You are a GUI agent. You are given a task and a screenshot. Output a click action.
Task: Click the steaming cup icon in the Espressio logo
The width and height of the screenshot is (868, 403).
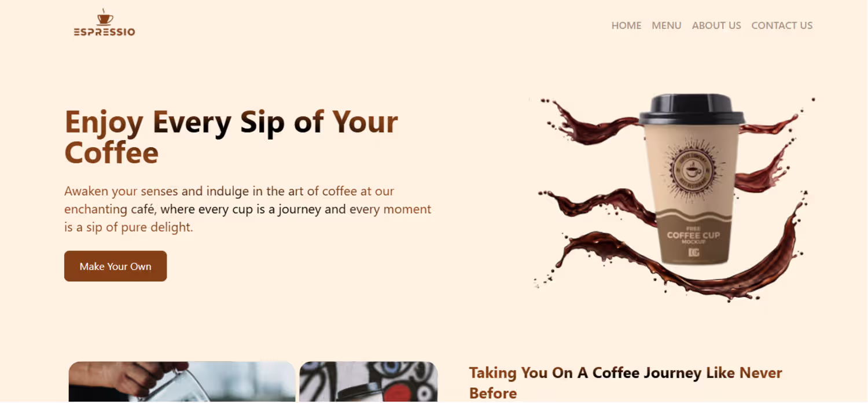[105, 17]
